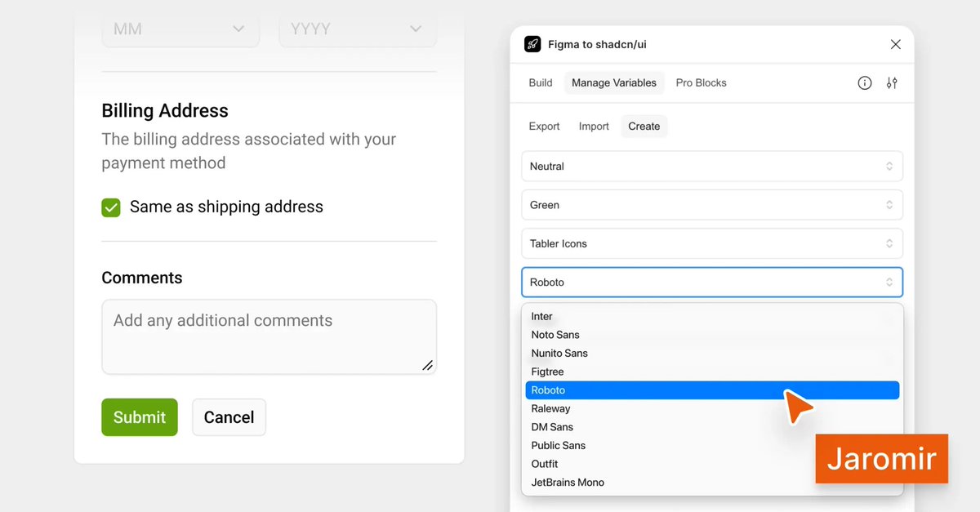Open the Neutral base color dropdown
Screen dimensions: 980x512
tap(712, 166)
